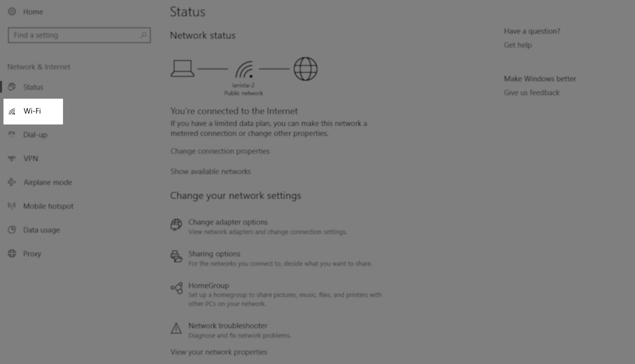This screenshot has height=364, width=635.
Task: Open Dial-up via its phone icon
Action: coord(12,134)
